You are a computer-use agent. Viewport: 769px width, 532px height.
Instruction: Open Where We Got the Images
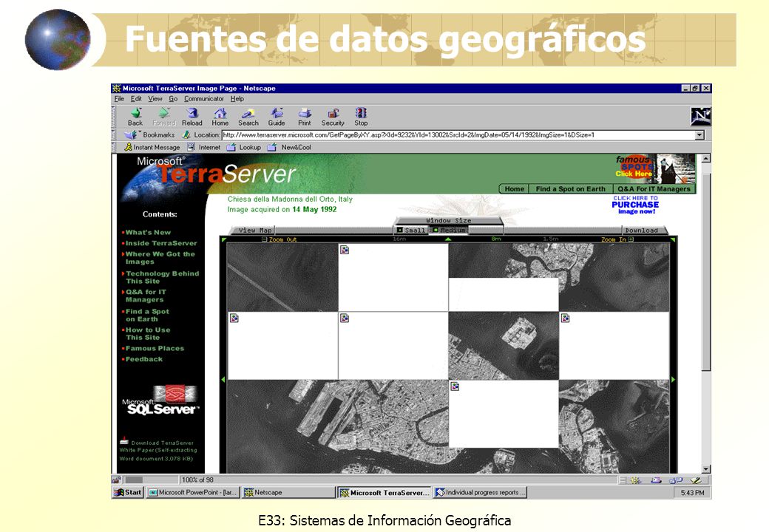tap(160, 258)
